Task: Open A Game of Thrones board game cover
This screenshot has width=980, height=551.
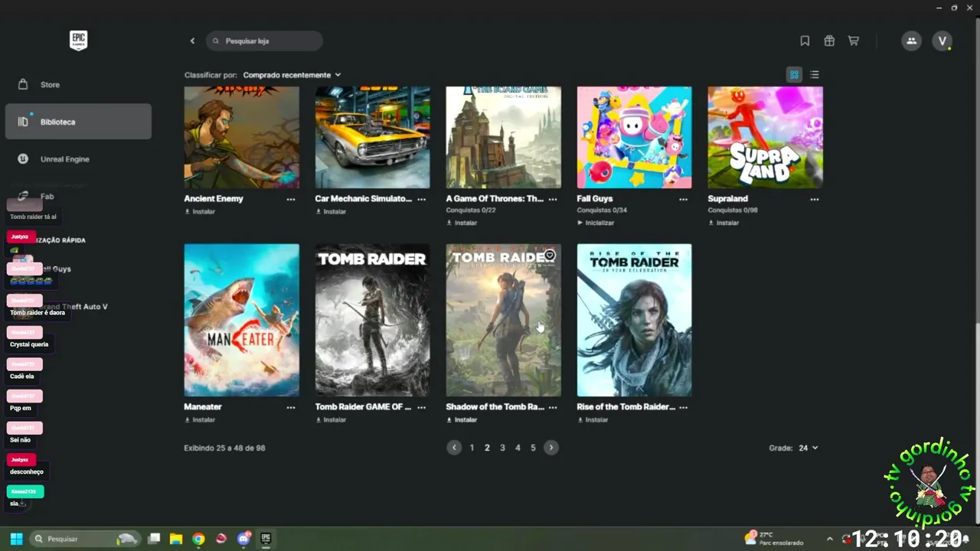Action: 504,137
